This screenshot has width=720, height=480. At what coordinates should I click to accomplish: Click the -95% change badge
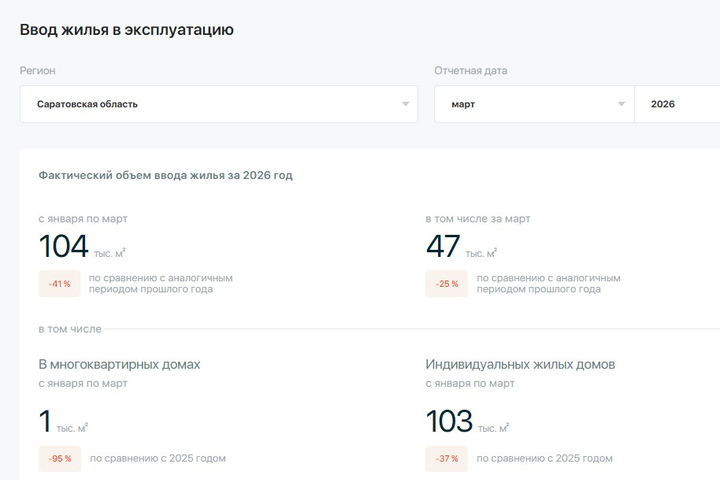click(x=60, y=459)
